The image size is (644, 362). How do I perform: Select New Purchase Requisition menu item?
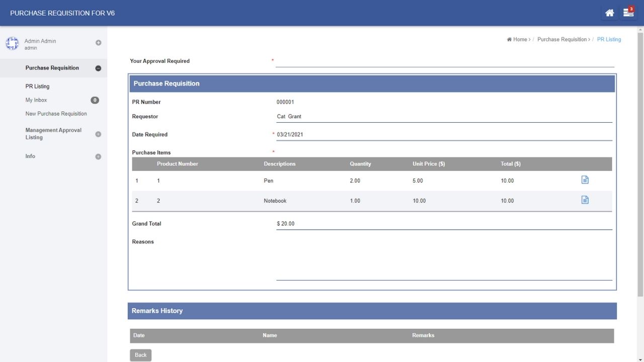click(x=56, y=114)
